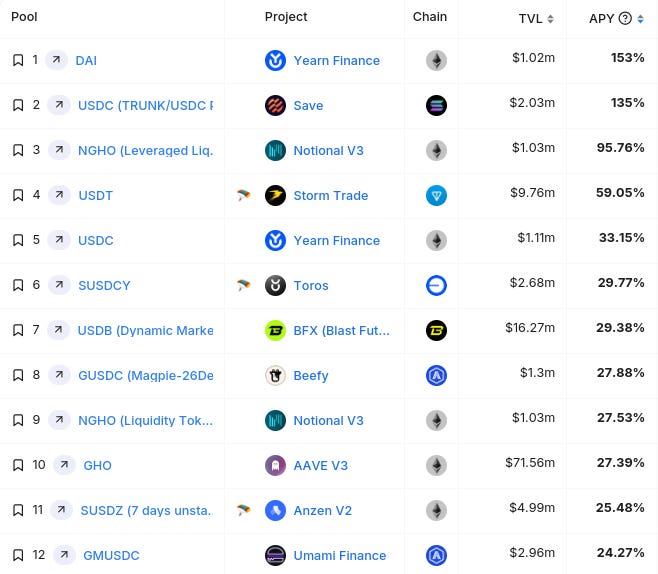Click the Solana chain icon in Save row
Viewport: 658px width, 574px height.
coord(436,105)
